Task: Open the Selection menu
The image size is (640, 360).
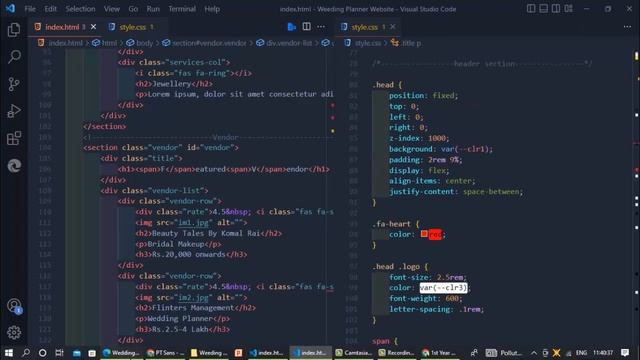Action: tap(80, 9)
